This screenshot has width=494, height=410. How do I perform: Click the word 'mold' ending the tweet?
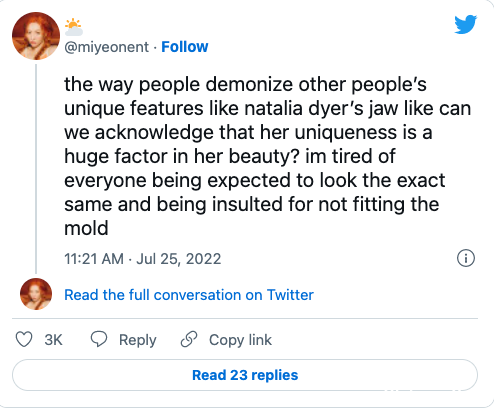[86, 228]
